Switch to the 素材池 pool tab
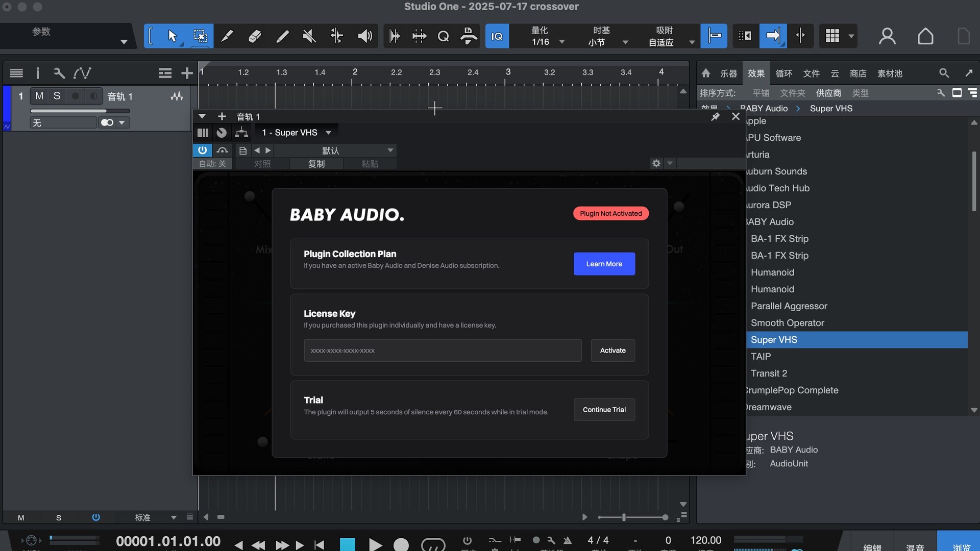 click(890, 73)
